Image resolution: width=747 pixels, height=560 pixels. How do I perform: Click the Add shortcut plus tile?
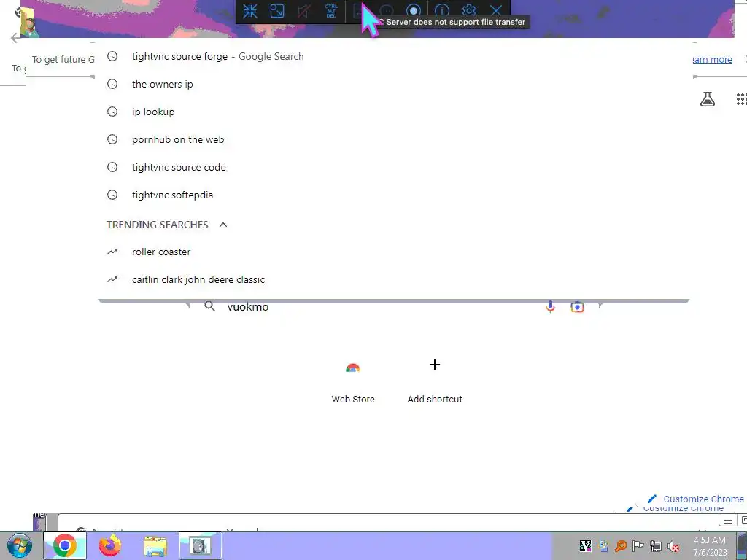435,381
